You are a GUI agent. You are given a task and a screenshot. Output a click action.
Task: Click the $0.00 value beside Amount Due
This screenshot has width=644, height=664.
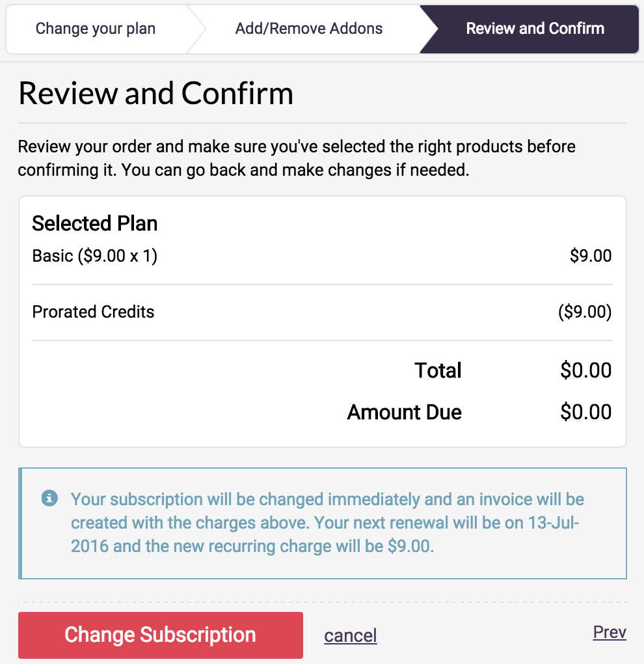coord(585,412)
